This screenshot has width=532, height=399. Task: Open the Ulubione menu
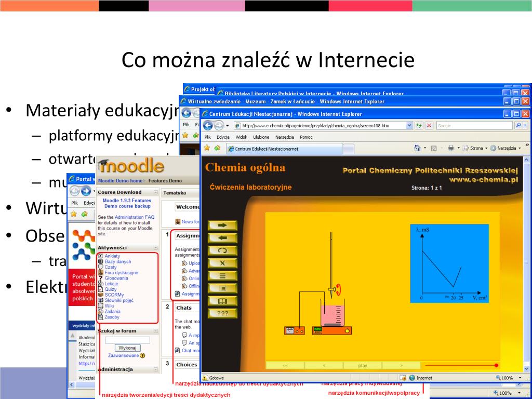(x=261, y=137)
